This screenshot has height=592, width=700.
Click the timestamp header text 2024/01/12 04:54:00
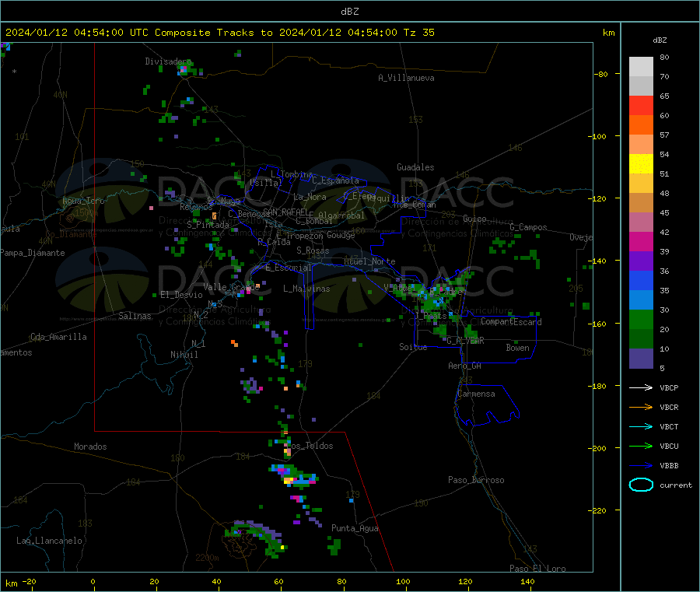click(x=65, y=33)
